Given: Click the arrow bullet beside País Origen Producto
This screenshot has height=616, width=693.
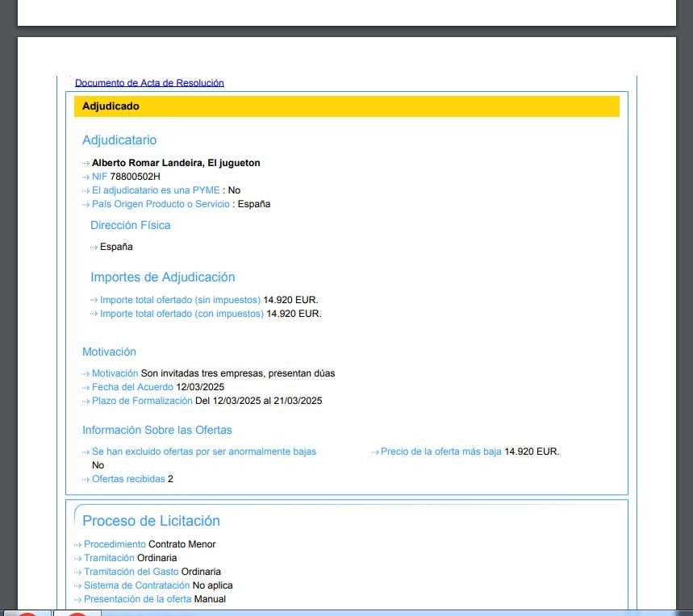Looking at the screenshot, I should tap(86, 205).
